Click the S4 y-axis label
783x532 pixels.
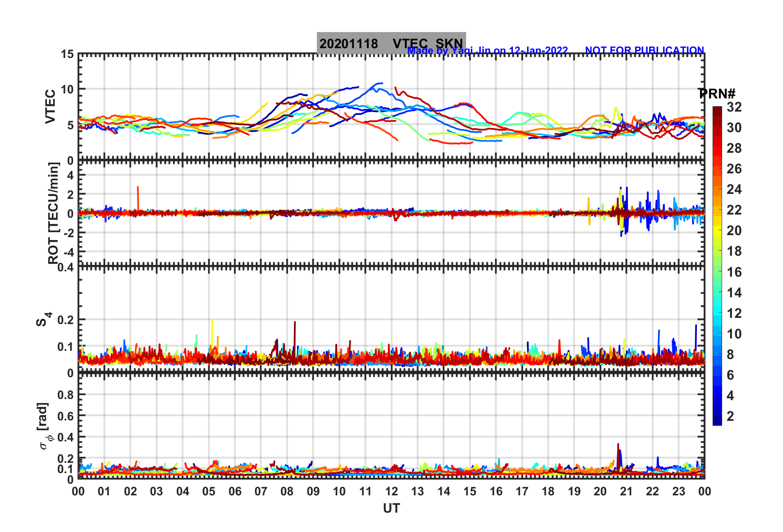click(44, 319)
